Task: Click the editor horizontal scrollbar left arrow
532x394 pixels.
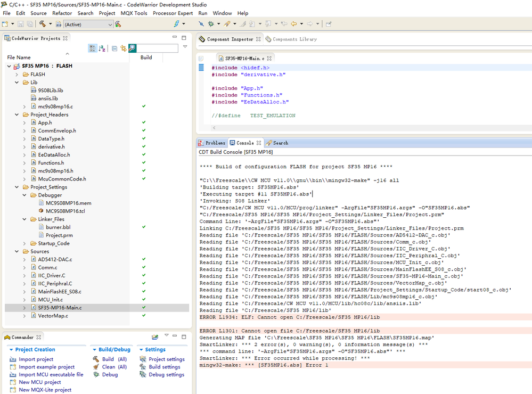Action: (x=214, y=128)
